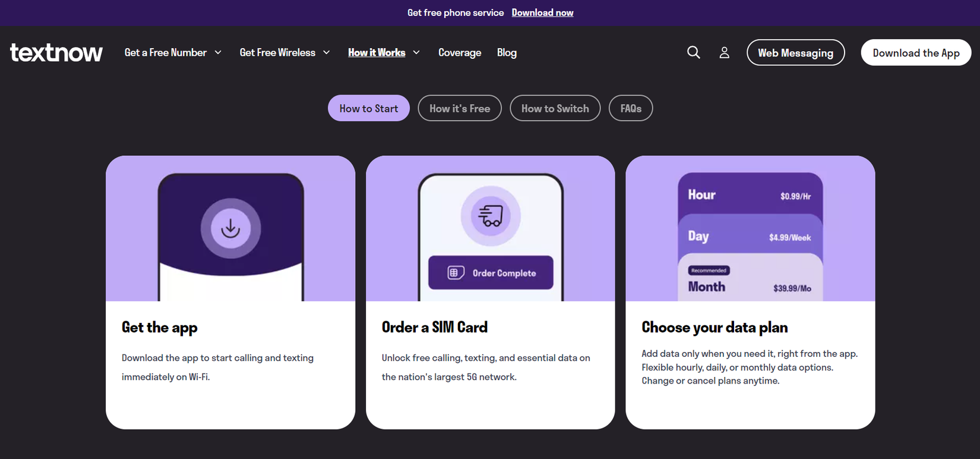
Task: Go to the Coverage page
Action: pos(460,52)
